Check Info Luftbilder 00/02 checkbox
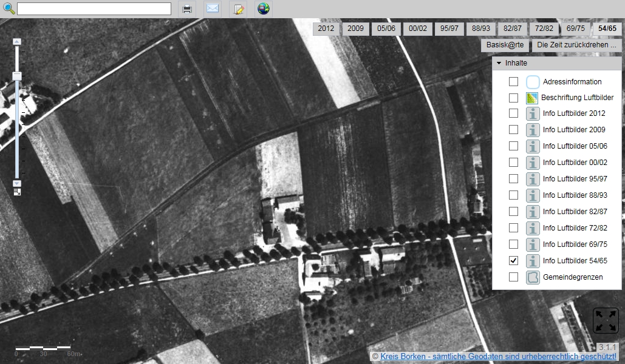Viewport: 625px width, 364px height. pyautogui.click(x=513, y=162)
